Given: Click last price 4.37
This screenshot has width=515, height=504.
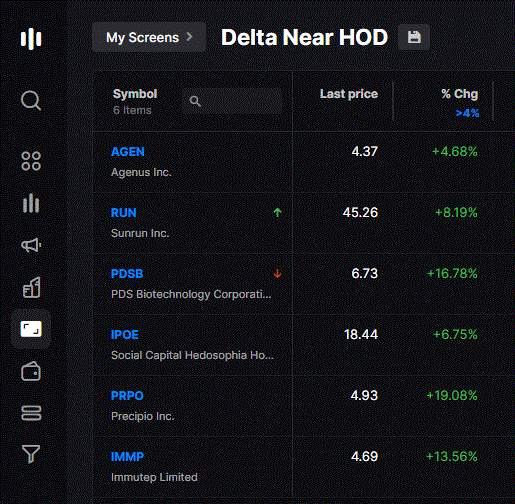Looking at the screenshot, I should (x=365, y=151).
